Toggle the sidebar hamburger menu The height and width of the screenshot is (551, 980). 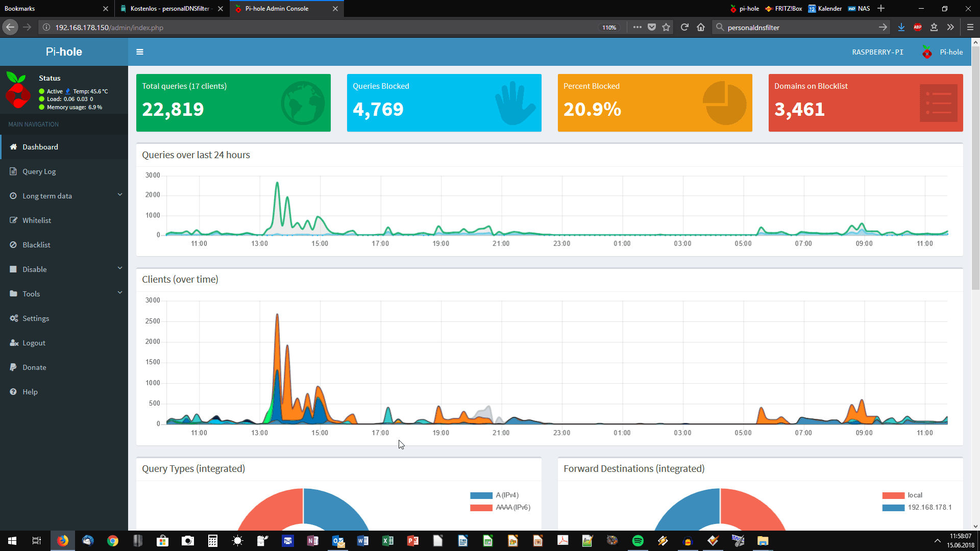click(140, 52)
